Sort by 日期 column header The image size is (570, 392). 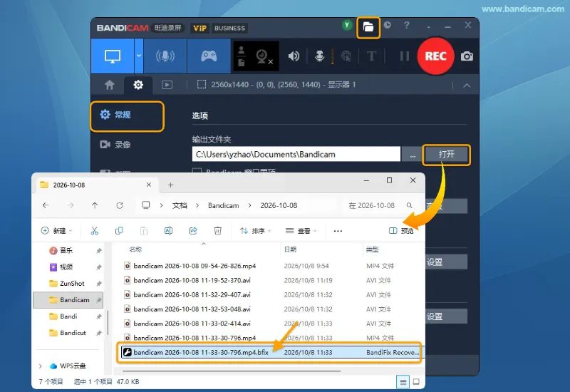(290, 249)
